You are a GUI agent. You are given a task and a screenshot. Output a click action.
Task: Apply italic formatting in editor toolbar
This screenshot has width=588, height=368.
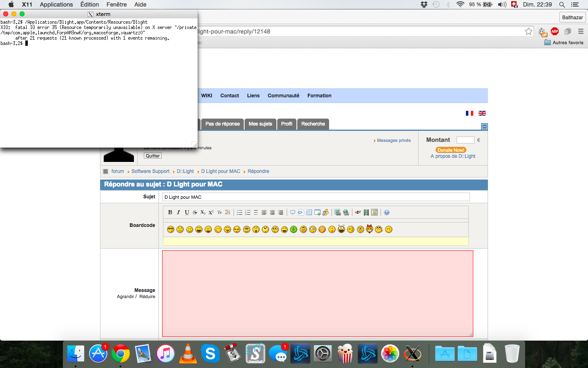point(178,212)
